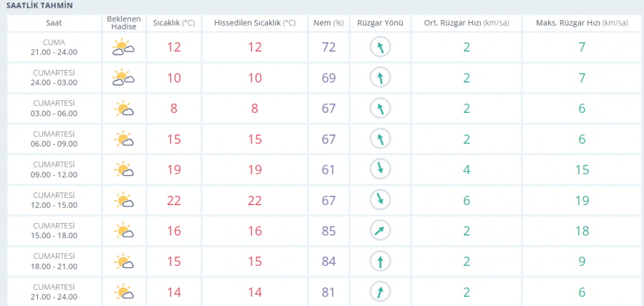Click the humidity value 85
The height and width of the screenshot is (306, 644).
[x=328, y=231]
